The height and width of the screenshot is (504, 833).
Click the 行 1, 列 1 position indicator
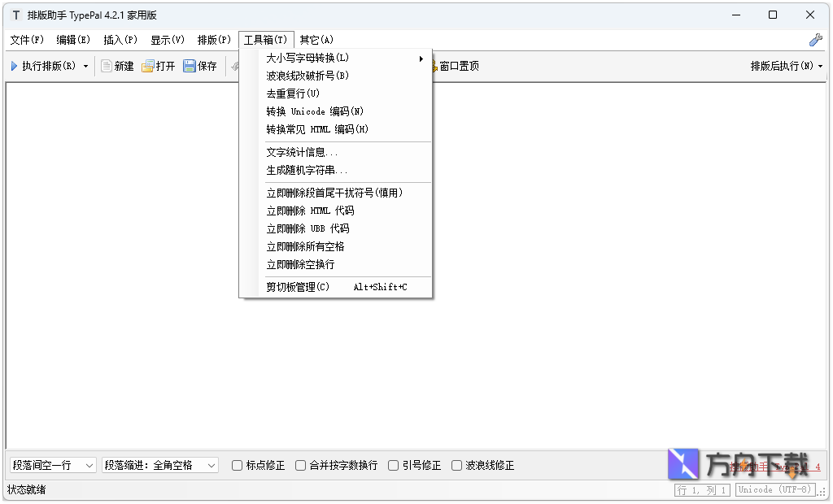(x=701, y=489)
